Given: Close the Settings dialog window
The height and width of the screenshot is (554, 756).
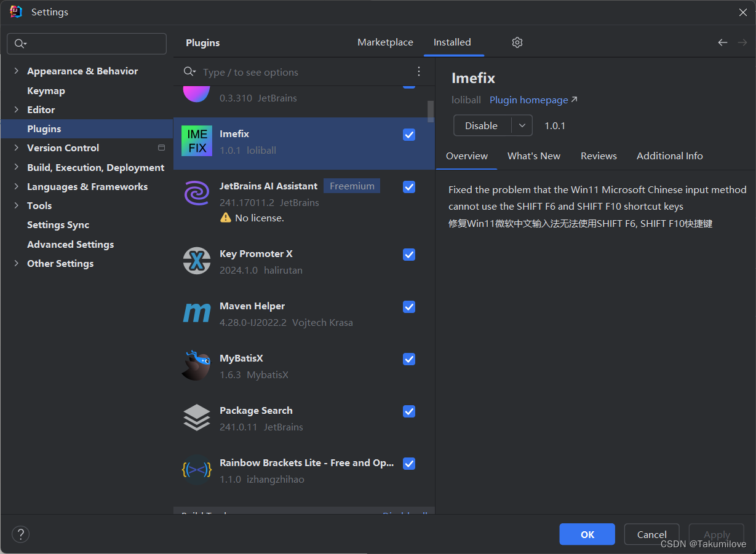Looking at the screenshot, I should pos(743,12).
